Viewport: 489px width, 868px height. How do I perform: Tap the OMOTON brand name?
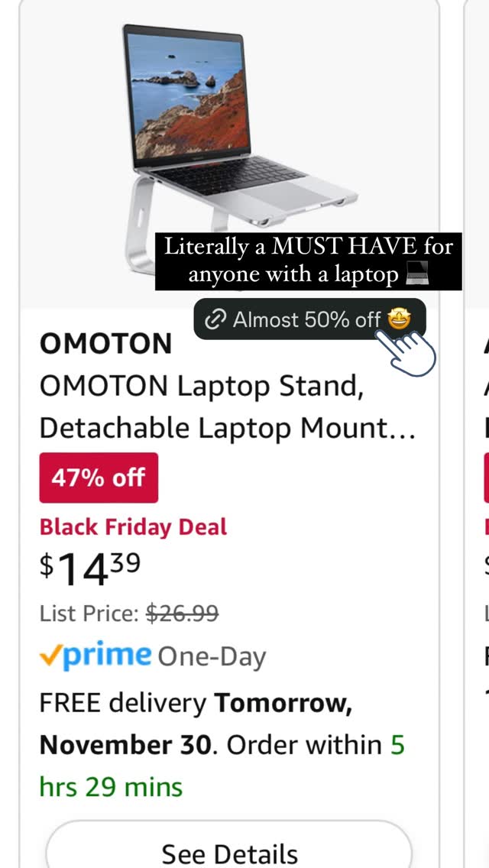click(105, 345)
